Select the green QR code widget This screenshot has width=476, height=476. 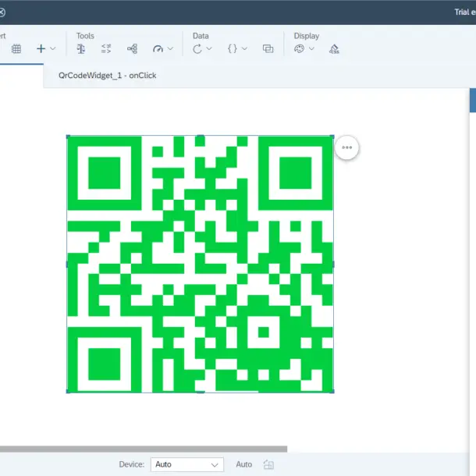(x=201, y=264)
